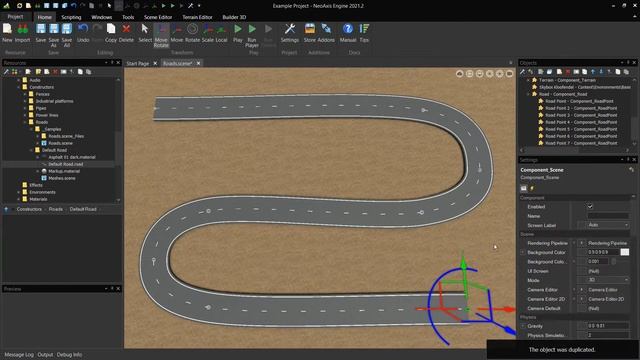
Task: Click the Save All ribbon button
Action: [x=67, y=35]
